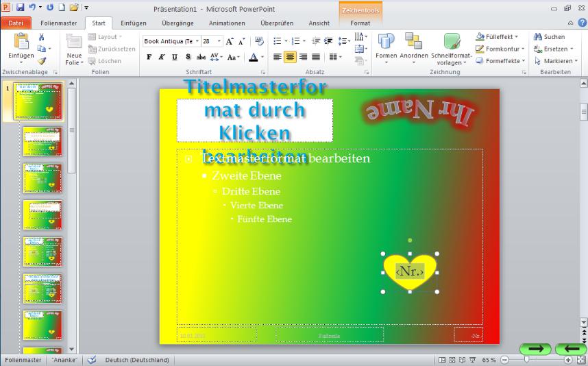The image size is (588, 366).
Task: Select the yellow heart shape on slide
Action: 393,263
